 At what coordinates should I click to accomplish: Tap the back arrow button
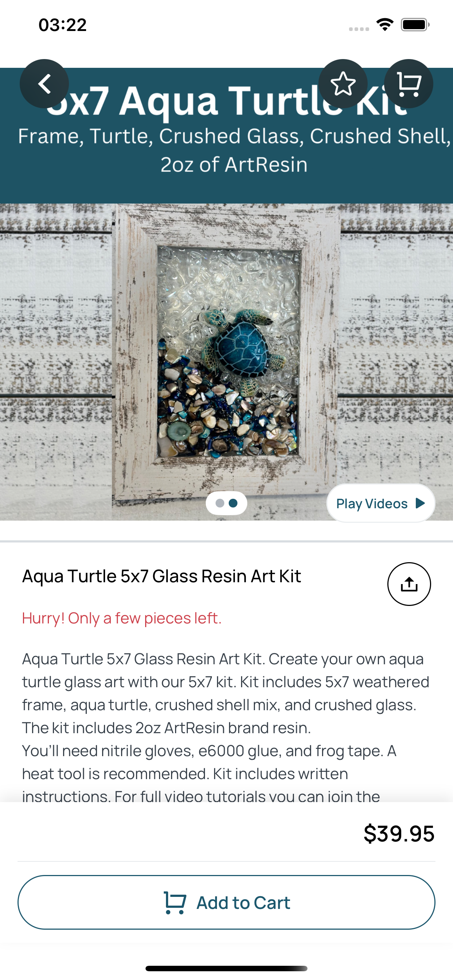[44, 84]
